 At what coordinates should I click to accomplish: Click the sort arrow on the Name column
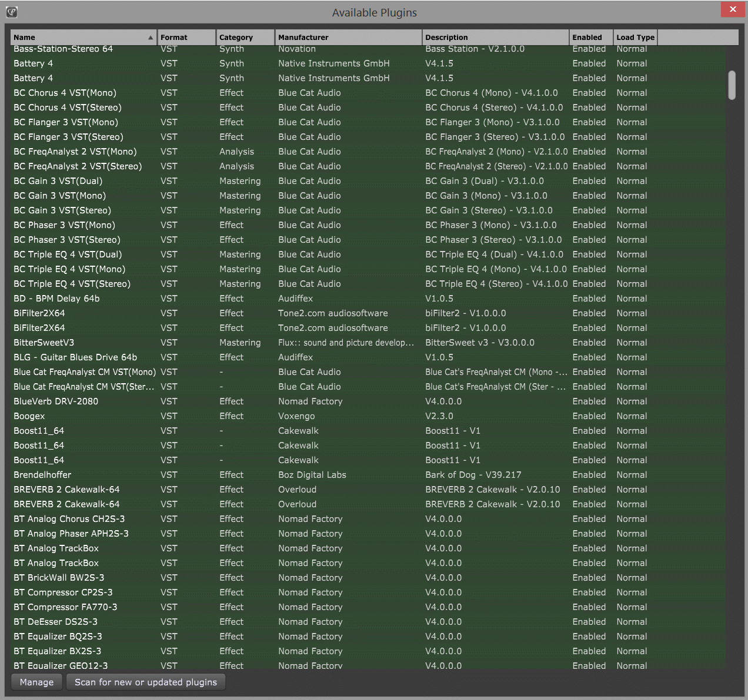[x=151, y=37]
